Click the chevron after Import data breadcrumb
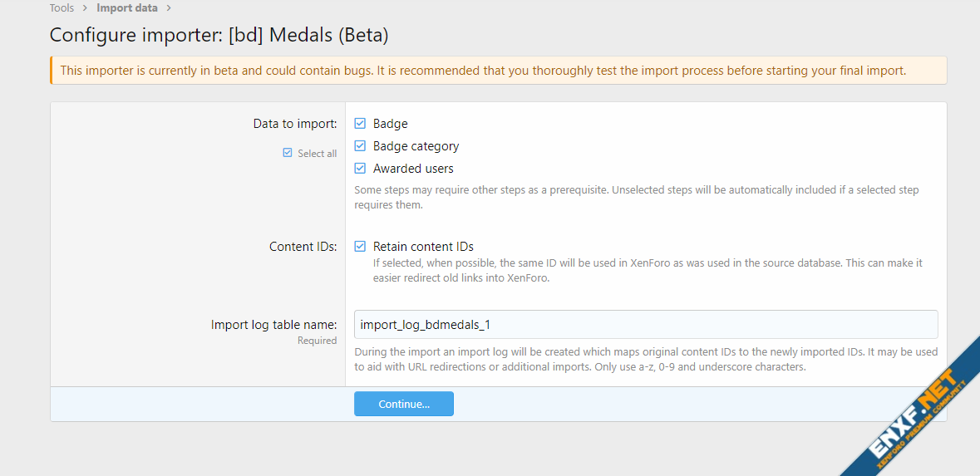 click(169, 8)
